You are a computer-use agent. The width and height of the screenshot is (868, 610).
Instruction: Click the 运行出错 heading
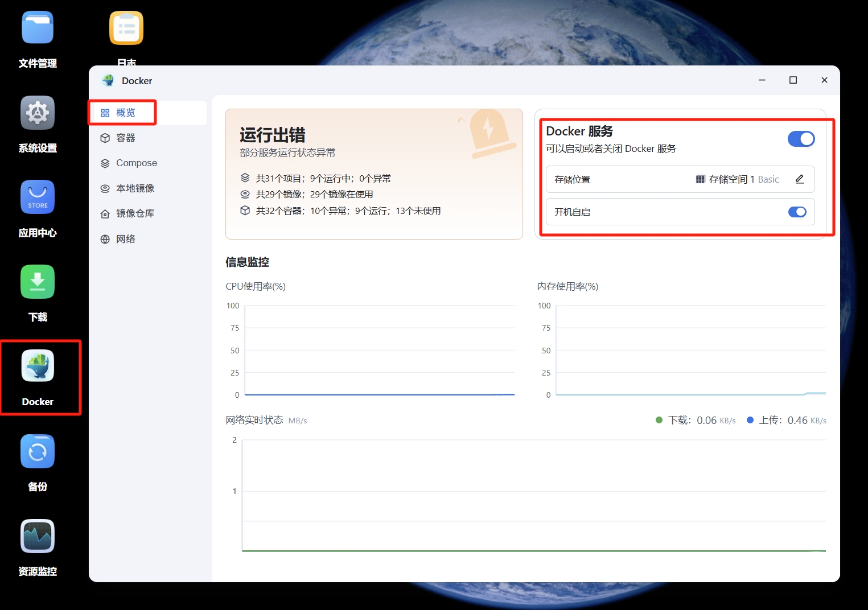pyautogui.click(x=273, y=135)
